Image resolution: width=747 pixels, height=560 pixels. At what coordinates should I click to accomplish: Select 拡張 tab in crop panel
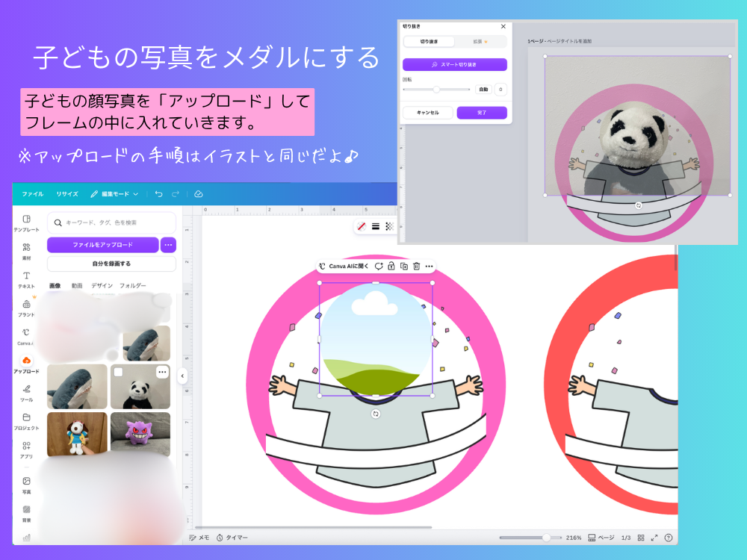[x=480, y=42]
